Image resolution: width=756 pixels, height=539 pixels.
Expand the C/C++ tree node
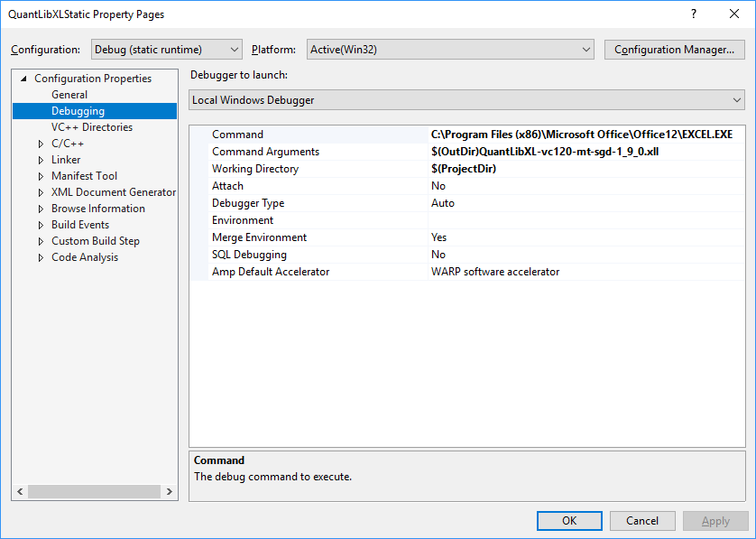point(41,144)
